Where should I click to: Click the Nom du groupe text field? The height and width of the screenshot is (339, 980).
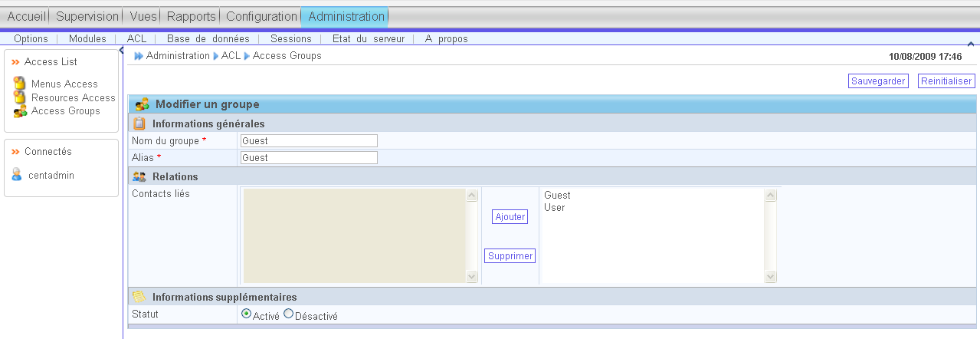[309, 141]
